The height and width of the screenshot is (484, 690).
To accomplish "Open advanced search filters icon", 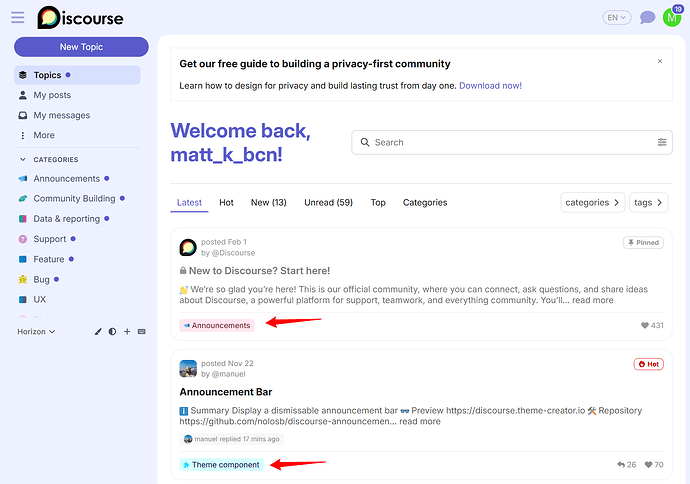I will tap(662, 142).
